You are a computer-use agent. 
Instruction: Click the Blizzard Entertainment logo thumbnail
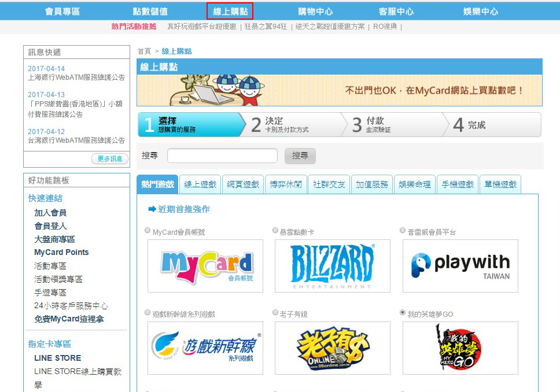coord(333,266)
